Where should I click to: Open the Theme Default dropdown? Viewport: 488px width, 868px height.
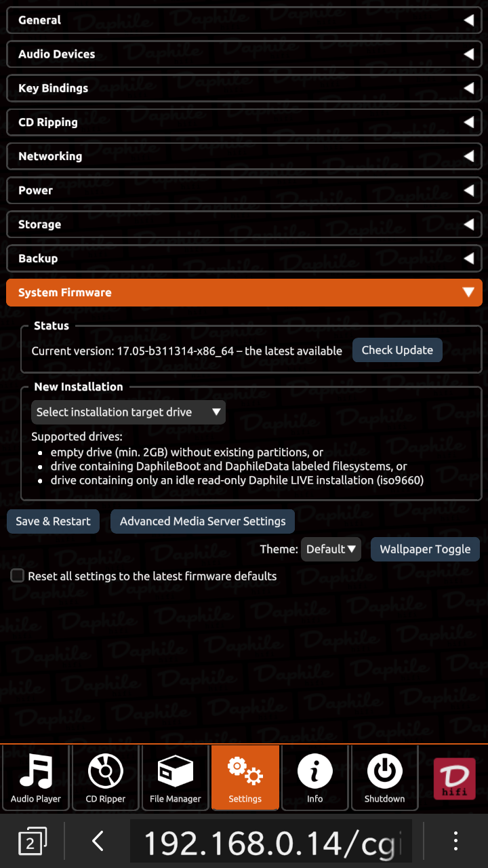pos(331,549)
